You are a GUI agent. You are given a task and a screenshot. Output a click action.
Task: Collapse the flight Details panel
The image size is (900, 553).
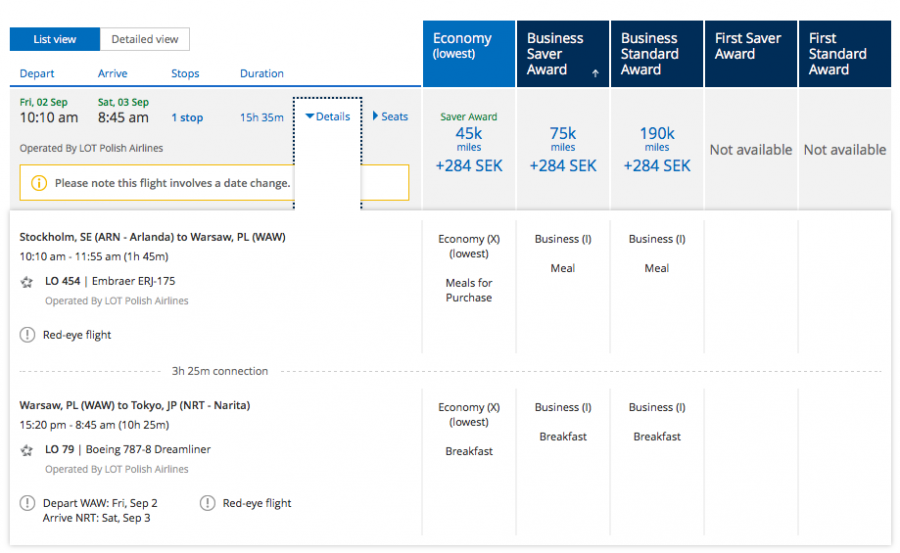click(x=327, y=116)
